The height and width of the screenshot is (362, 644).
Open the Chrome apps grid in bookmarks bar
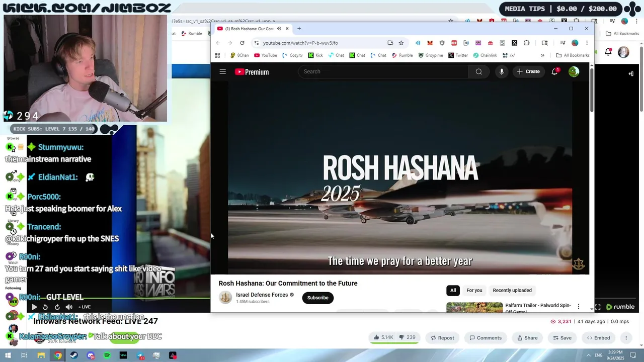pyautogui.click(x=217, y=55)
